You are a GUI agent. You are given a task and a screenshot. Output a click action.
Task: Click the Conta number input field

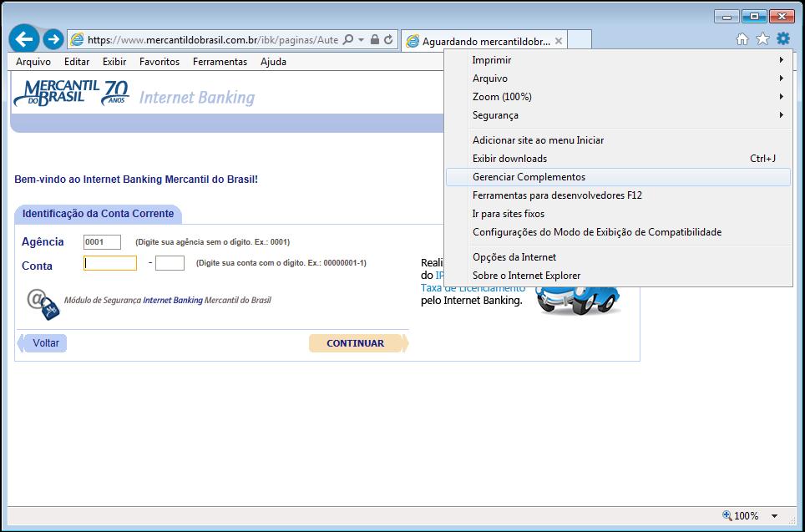pos(110,263)
